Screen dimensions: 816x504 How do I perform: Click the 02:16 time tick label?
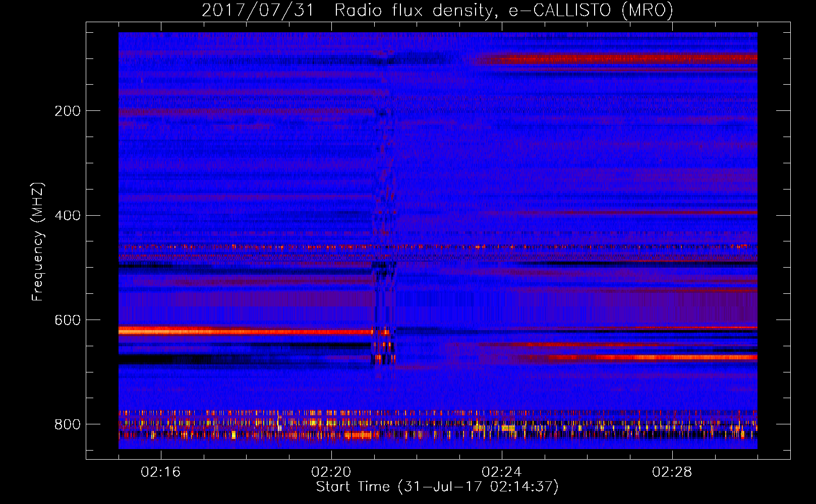[x=160, y=472]
